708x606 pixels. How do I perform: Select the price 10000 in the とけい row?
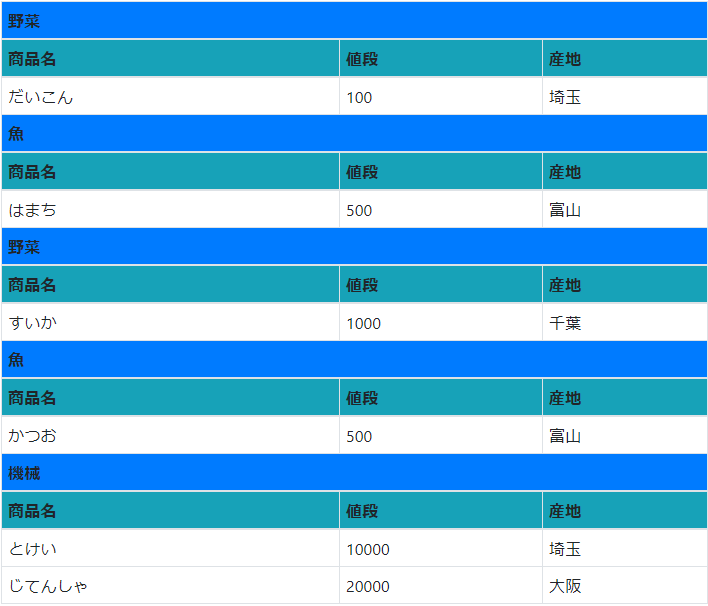pyautogui.click(x=368, y=550)
